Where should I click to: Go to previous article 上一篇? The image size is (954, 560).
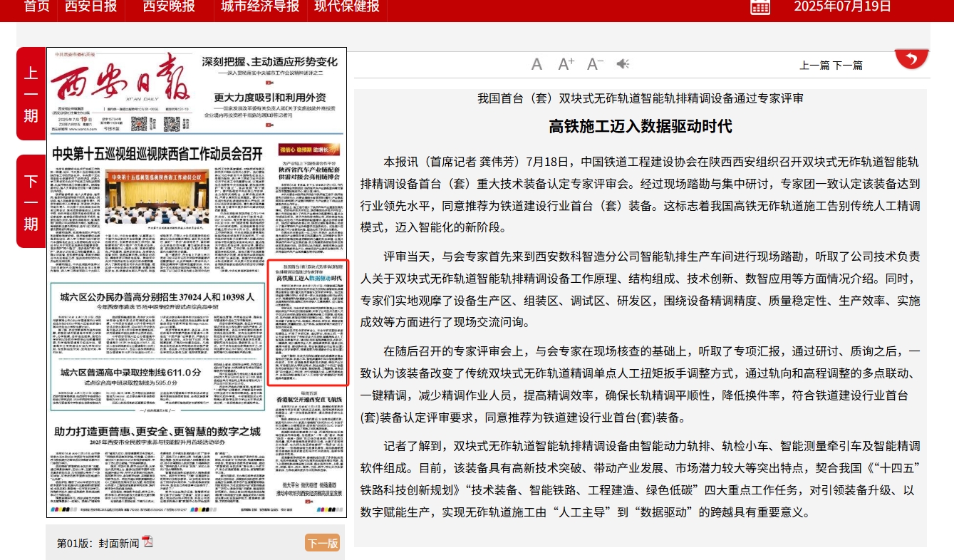814,65
